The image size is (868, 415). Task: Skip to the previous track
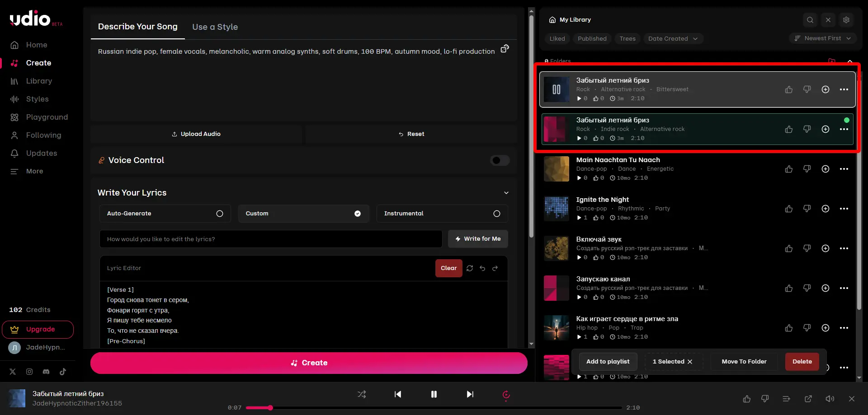pos(398,394)
